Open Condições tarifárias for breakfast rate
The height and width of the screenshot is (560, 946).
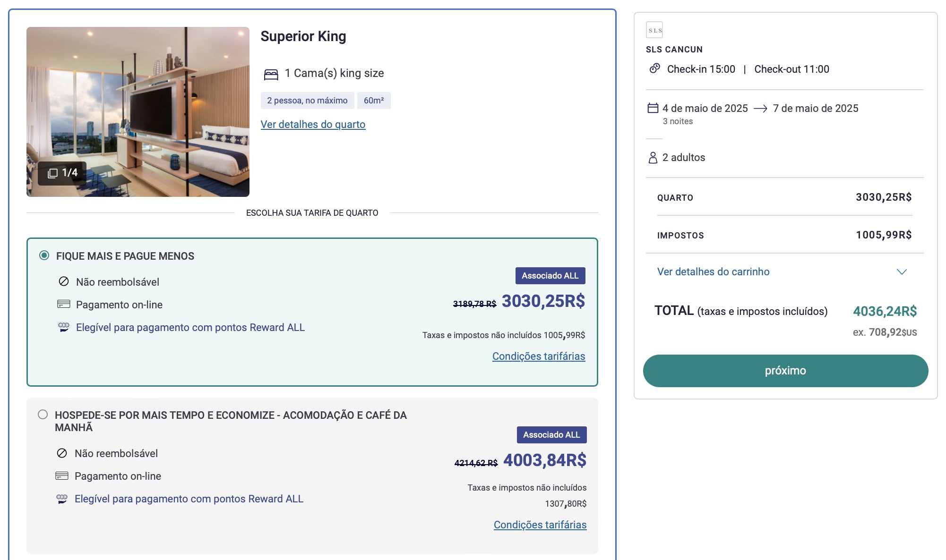click(540, 525)
